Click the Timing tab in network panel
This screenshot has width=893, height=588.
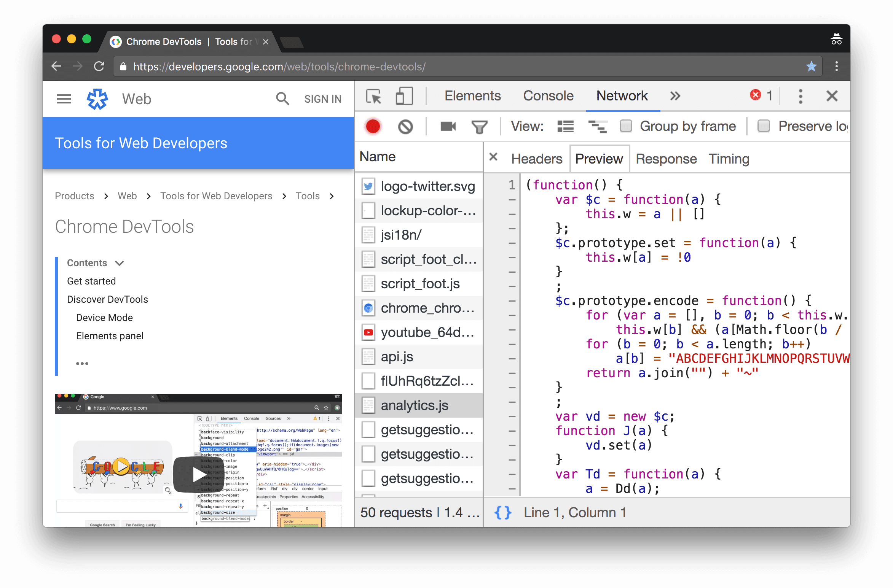pyautogui.click(x=727, y=158)
